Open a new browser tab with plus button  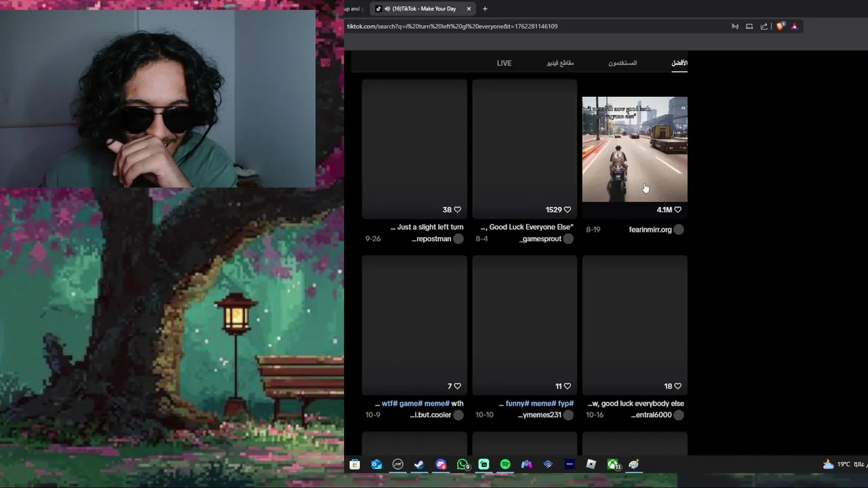485,9
